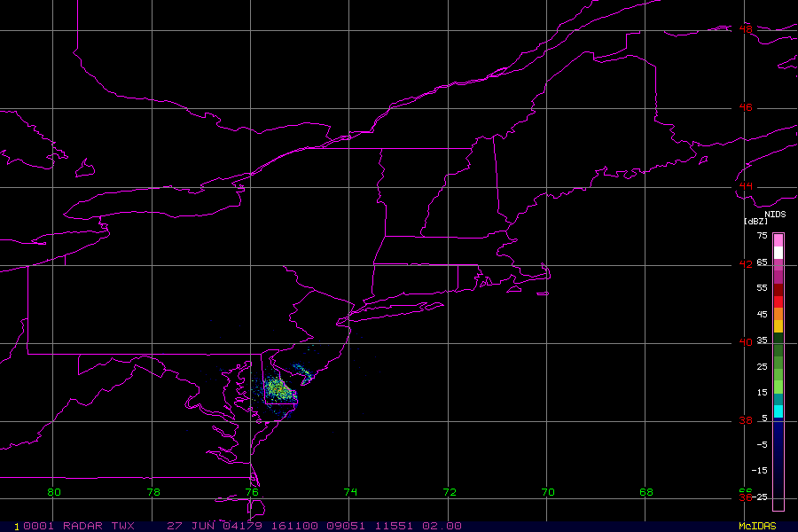Click the -5 dBZ scale value
798x532 pixels.
[x=762, y=445]
